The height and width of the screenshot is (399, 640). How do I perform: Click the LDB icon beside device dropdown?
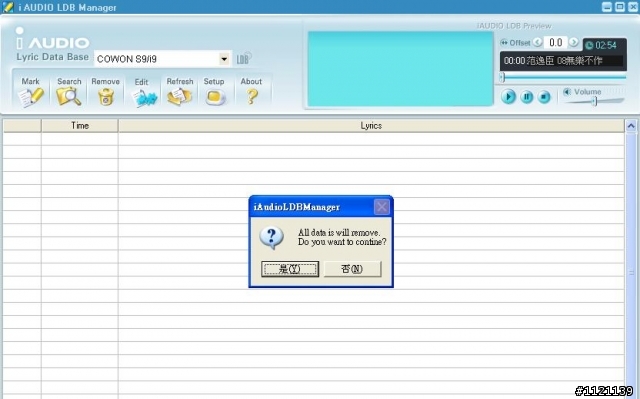[x=243, y=58]
